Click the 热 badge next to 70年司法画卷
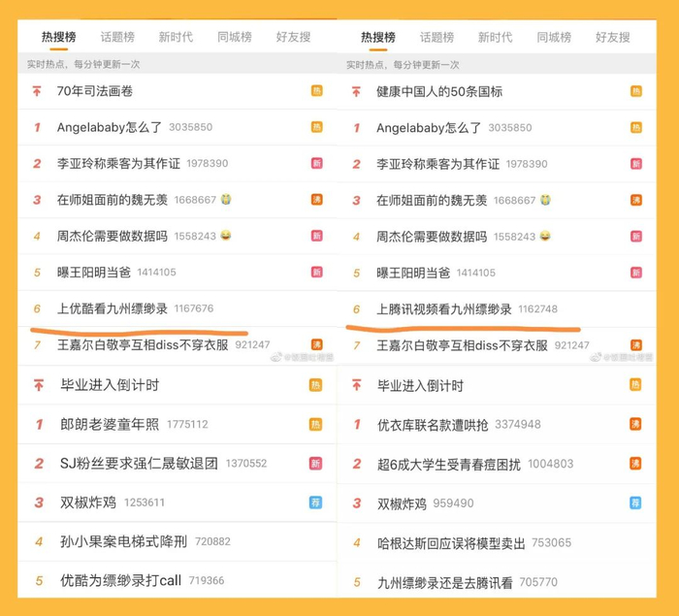Screen dimensions: 679x616 pyautogui.click(x=316, y=91)
